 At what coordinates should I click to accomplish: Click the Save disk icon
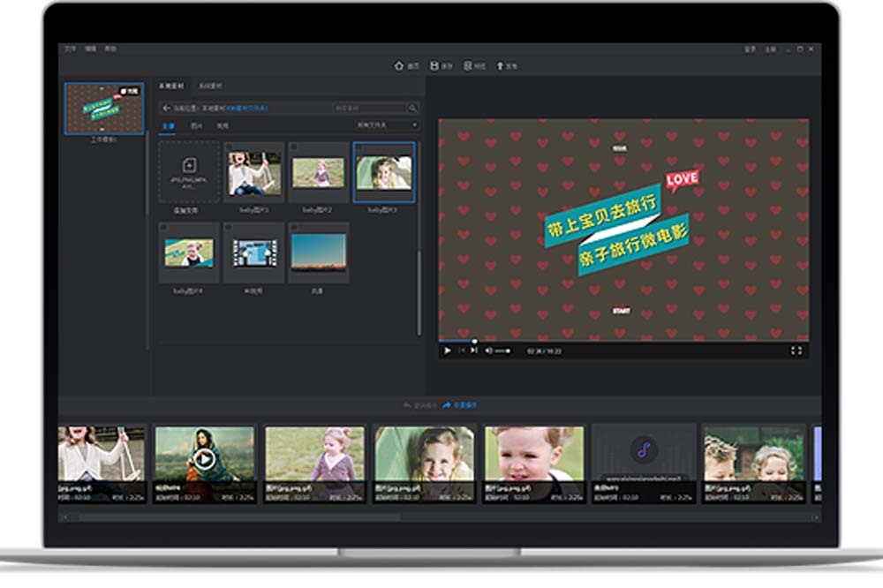point(434,66)
